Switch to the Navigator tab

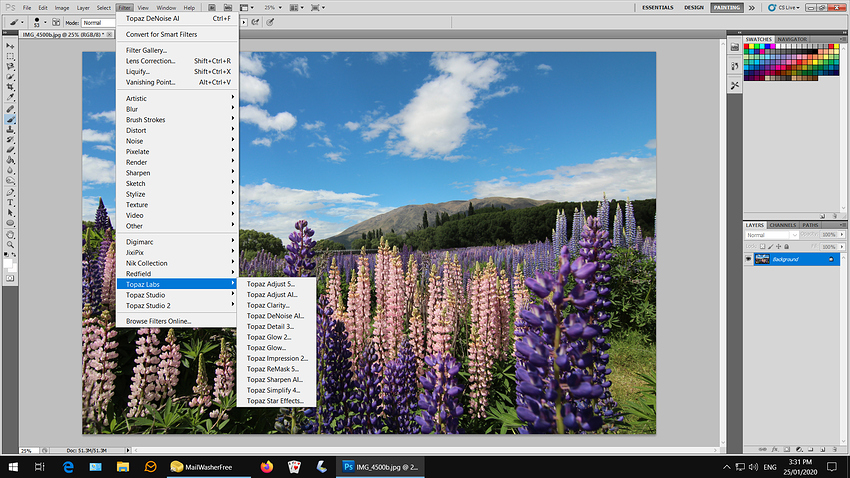(x=792, y=39)
